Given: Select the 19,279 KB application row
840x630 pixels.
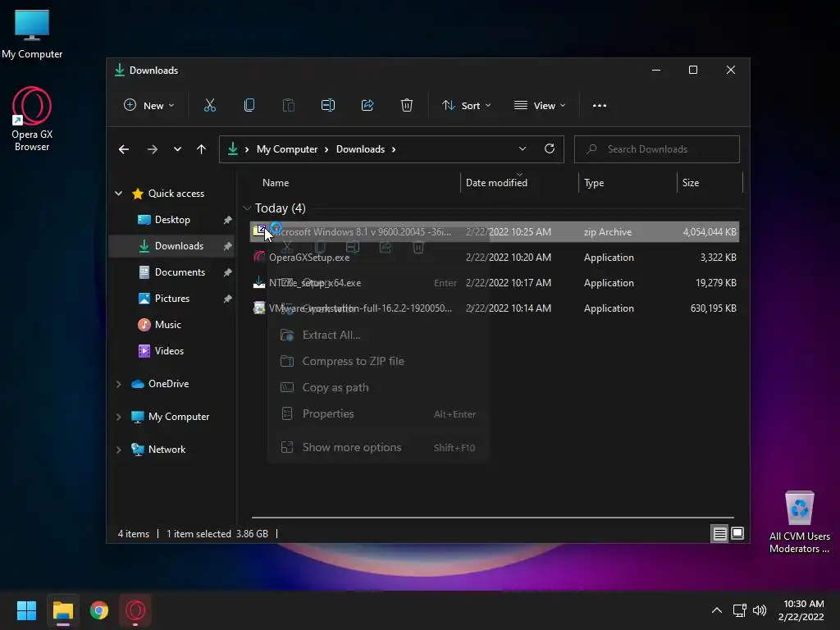Looking at the screenshot, I should coord(495,283).
